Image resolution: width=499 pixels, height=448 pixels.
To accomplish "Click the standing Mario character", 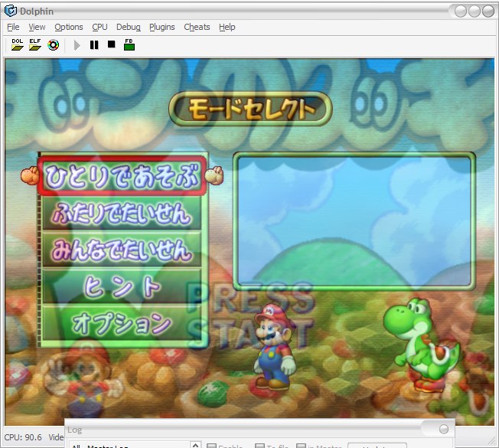I will tap(274, 347).
